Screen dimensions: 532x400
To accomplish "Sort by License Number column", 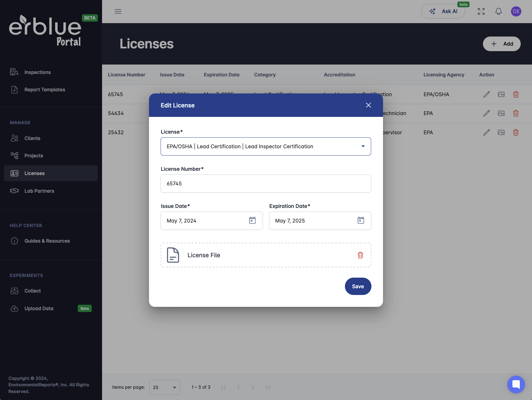I will point(126,75).
